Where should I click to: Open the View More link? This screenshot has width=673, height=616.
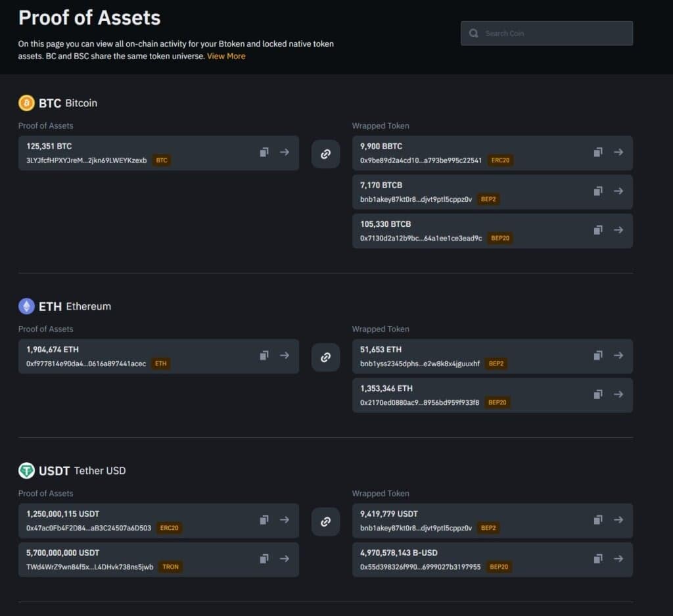(226, 57)
